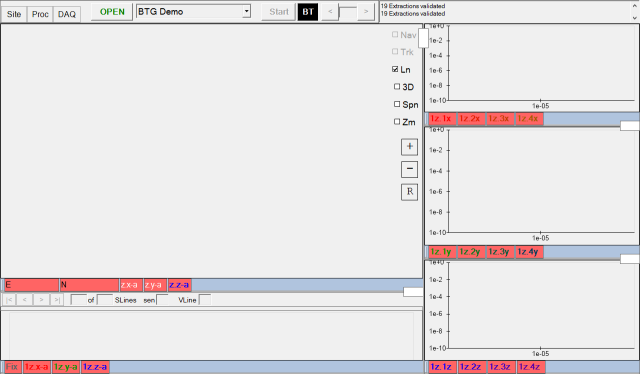Select the 1z.1x channel label

tap(442, 119)
